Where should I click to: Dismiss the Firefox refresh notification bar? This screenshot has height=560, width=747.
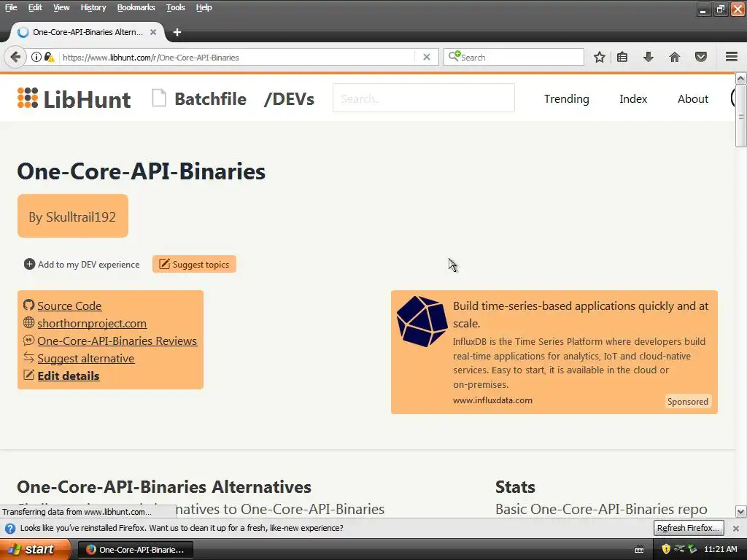[736, 528]
